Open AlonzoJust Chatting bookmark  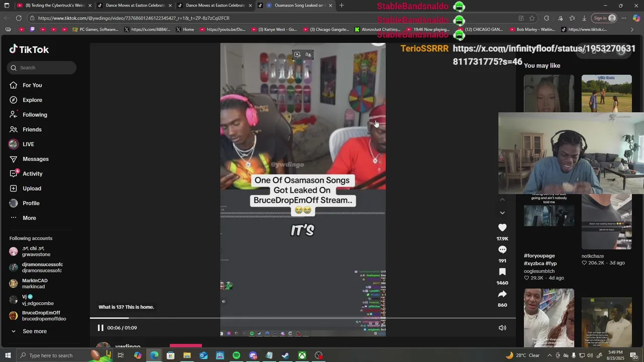(377, 29)
